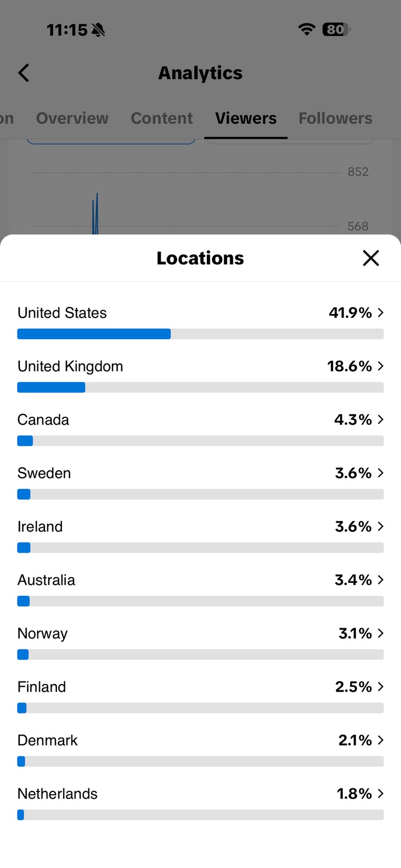Select the Viewers tab
This screenshot has height=868, width=401.
click(x=246, y=118)
